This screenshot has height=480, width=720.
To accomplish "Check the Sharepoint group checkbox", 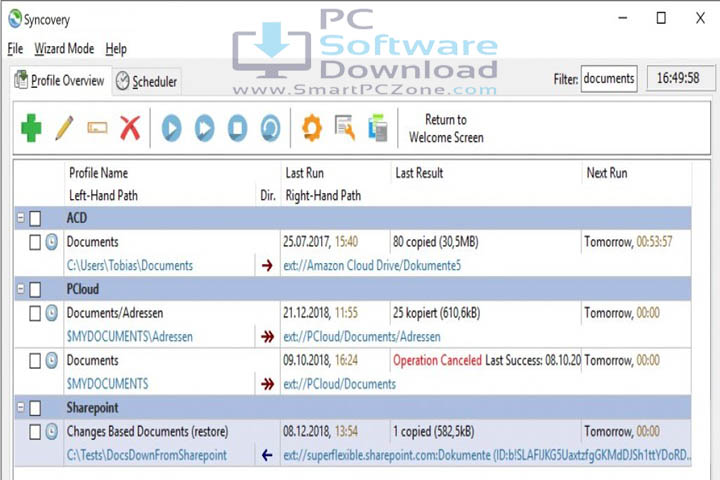I will pyautogui.click(x=35, y=408).
